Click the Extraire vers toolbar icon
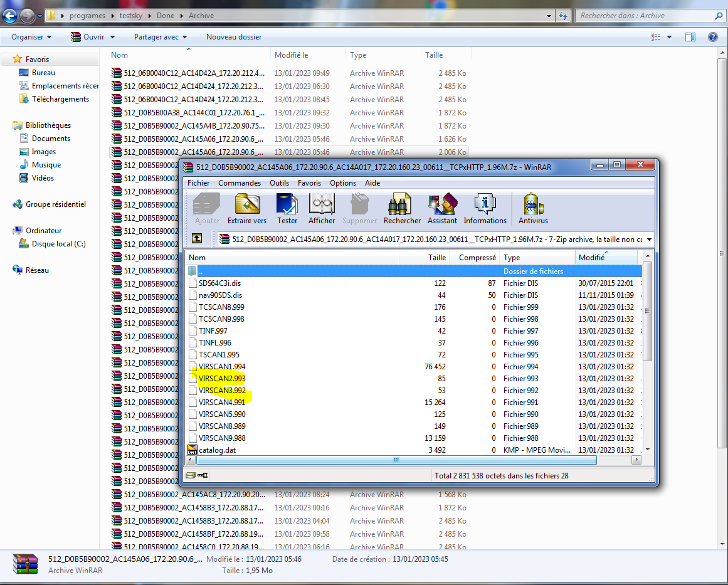This screenshot has height=585, width=728. click(x=247, y=208)
